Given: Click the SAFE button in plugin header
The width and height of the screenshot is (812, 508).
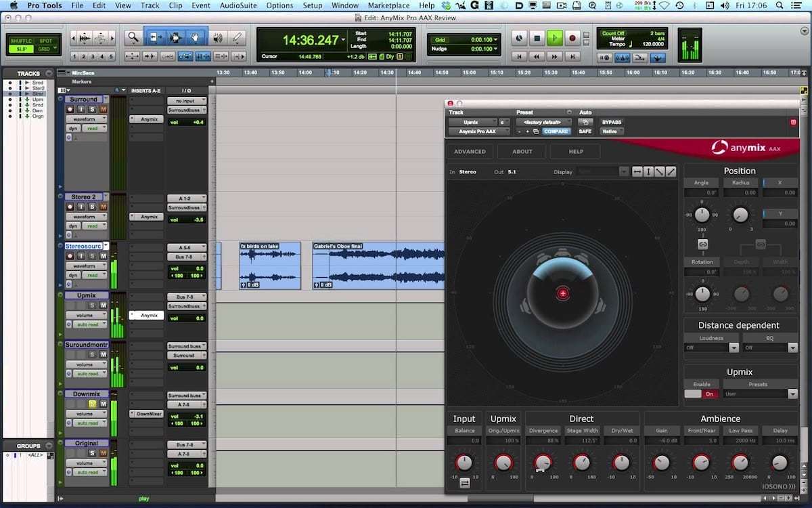Looking at the screenshot, I should [x=585, y=131].
